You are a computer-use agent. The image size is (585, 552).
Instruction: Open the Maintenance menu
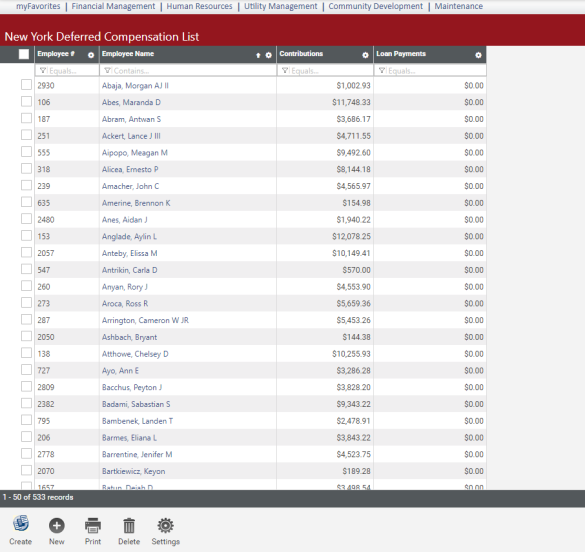pos(459,6)
